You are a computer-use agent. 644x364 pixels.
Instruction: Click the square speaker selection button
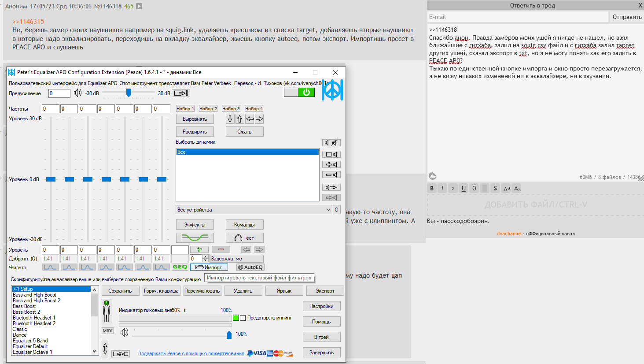(x=331, y=154)
